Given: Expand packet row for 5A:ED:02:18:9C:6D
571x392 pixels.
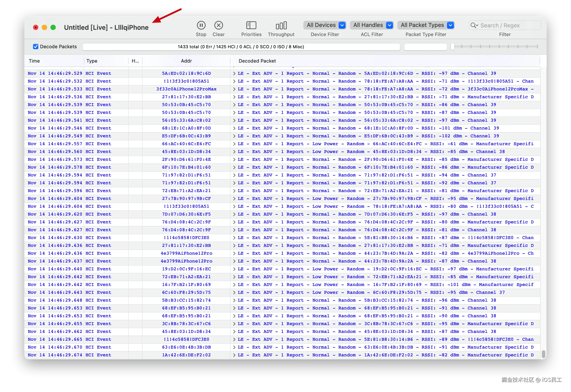Looking at the screenshot, I should tap(234, 73).
